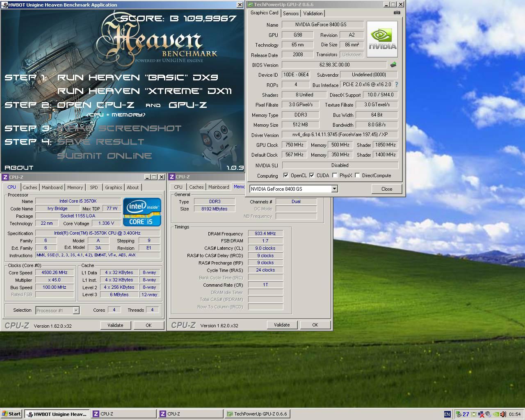Toggle the CUDA checkbox
Image resolution: width=525 pixels, height=420 pixels.
[312, 175]
